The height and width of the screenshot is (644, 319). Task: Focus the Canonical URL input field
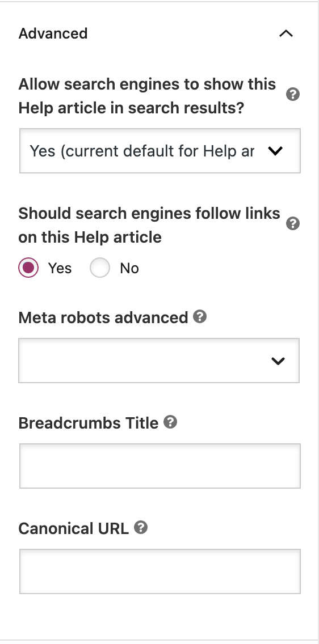160,571
